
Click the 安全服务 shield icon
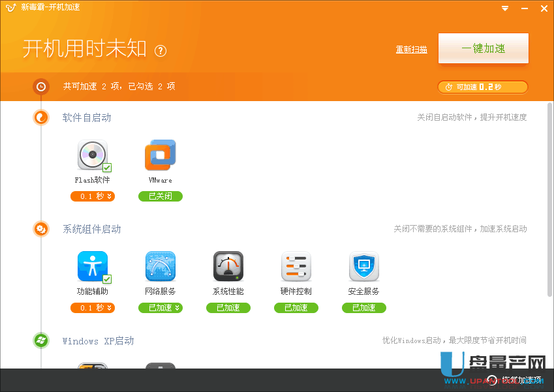coord(363,266)
